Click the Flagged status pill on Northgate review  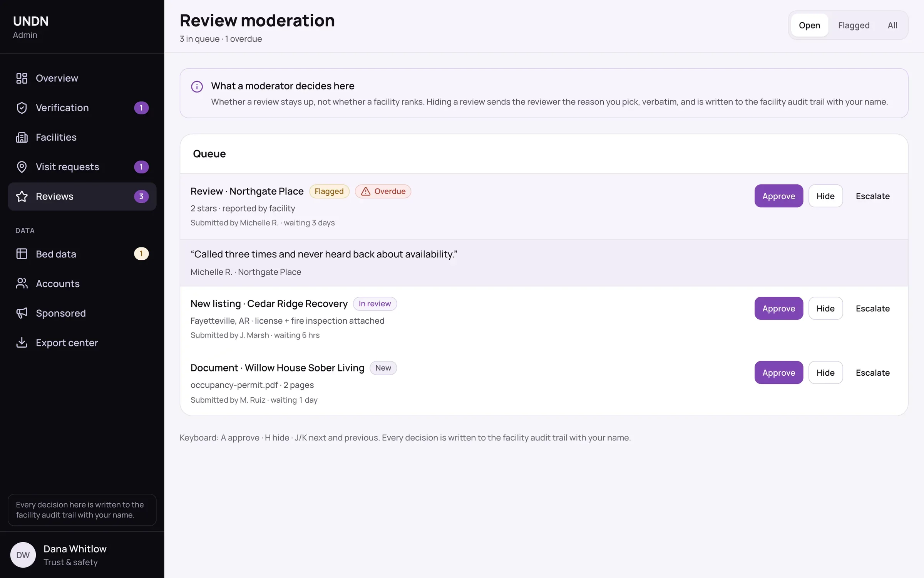(329, 192)
